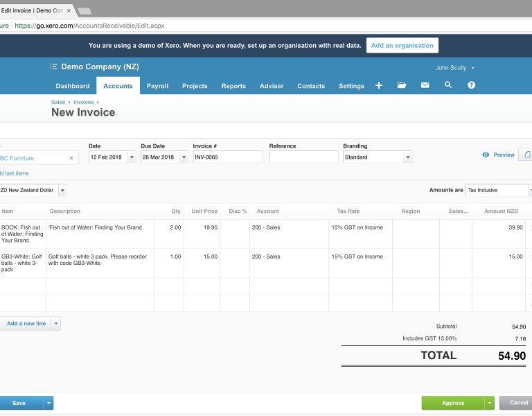Select the GB3-White Golf balls item cell
Screen dimensions: 532x416
point(23,263)
